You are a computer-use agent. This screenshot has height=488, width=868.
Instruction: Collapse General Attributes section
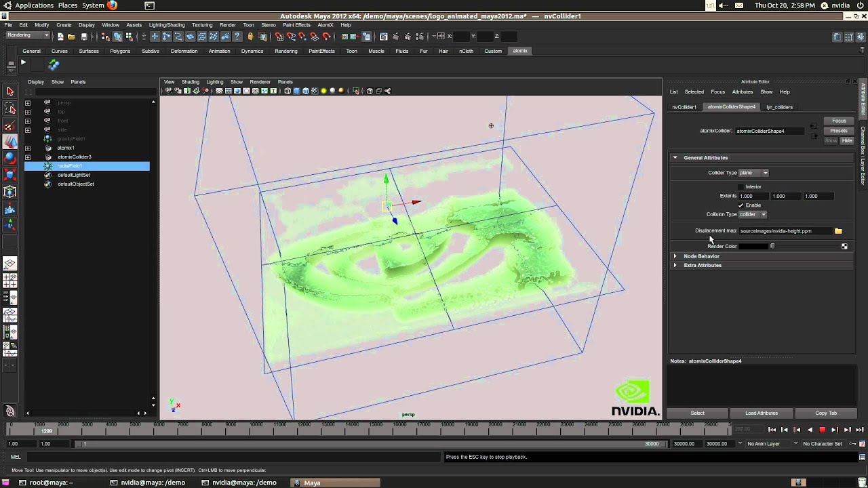click(675, 158)
